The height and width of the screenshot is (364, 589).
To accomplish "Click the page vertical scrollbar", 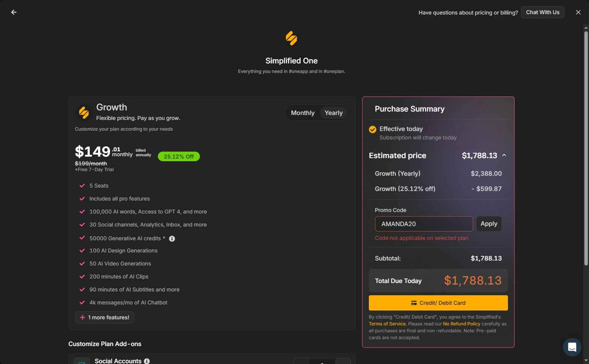I will coord(586,148).
